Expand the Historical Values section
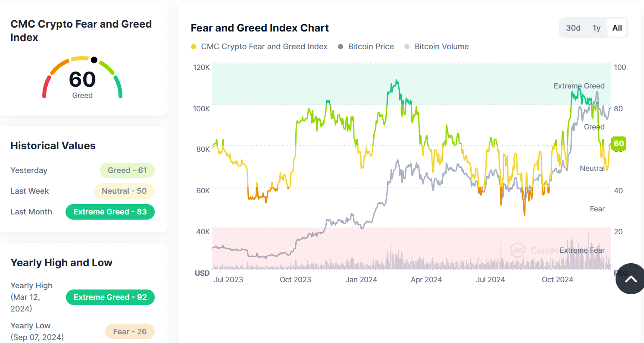The image size is (644, 343). point(53,145)
